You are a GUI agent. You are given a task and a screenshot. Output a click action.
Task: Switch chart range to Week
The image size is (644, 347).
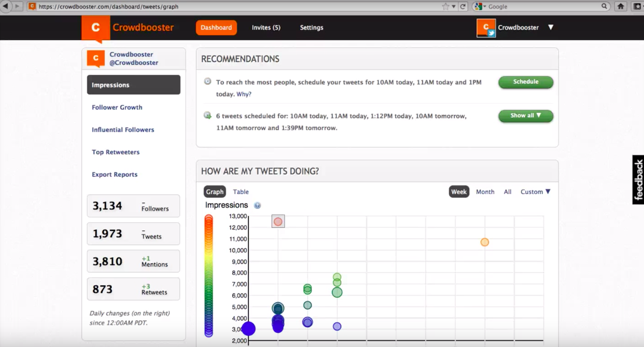[x=459, y=192]
